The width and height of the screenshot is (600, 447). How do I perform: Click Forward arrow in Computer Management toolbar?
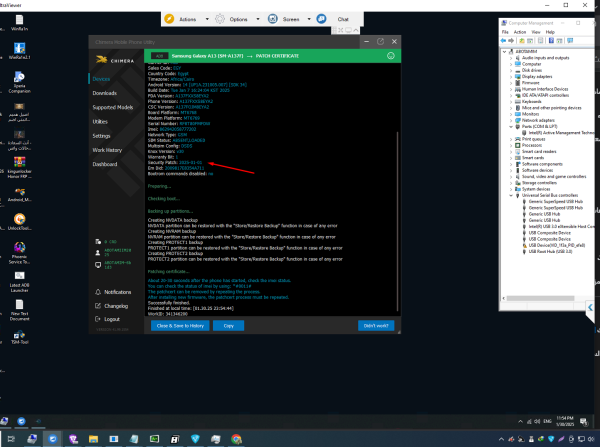(x=511, y=41)
